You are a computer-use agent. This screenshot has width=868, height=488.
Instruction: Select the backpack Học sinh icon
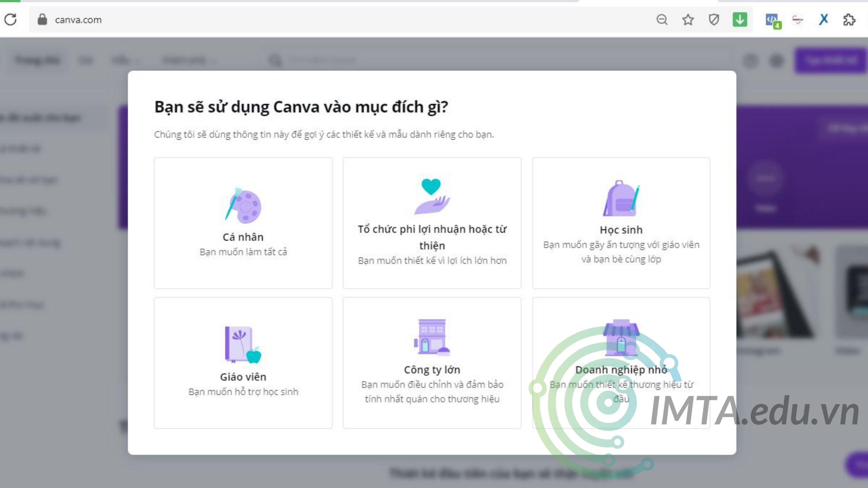(621, 198)
